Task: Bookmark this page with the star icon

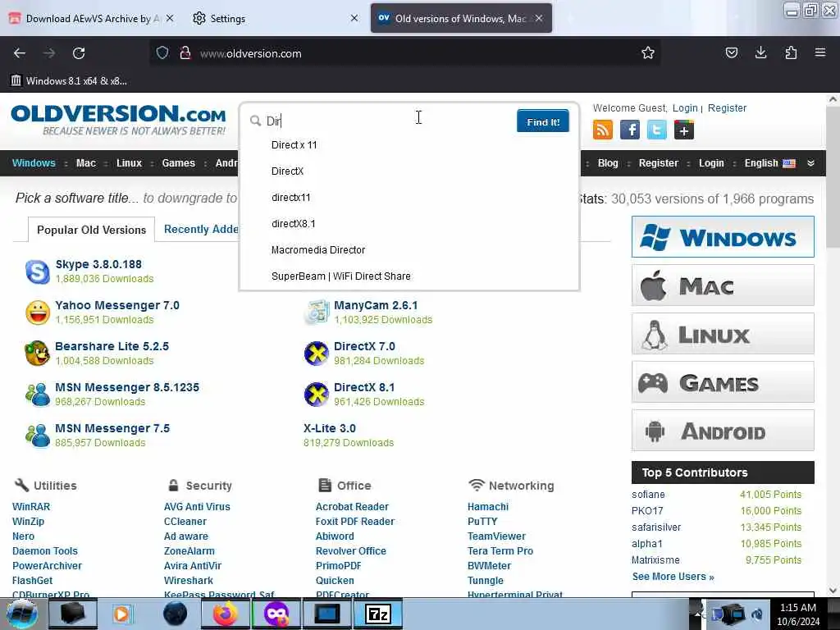Action: point(648,53)
